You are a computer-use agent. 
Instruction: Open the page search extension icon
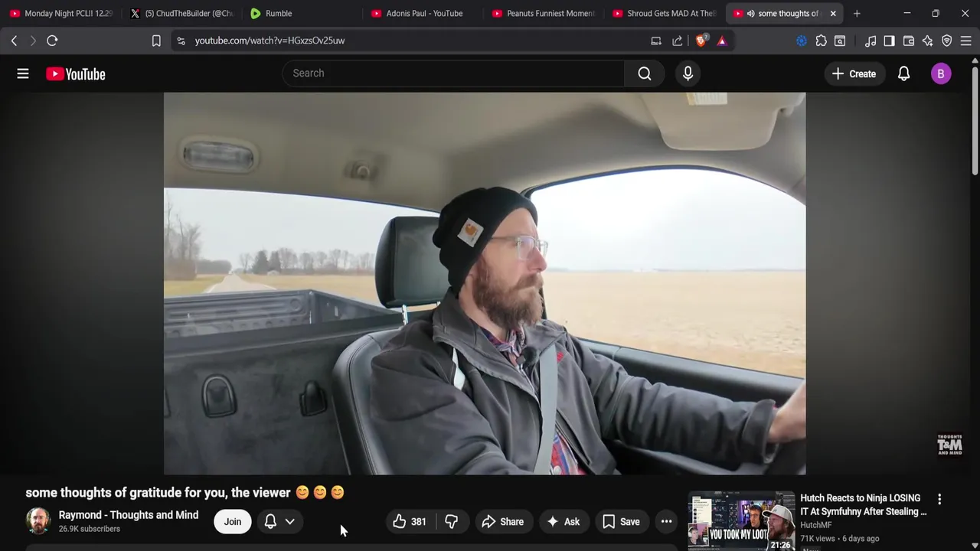[x=840, y=41]
